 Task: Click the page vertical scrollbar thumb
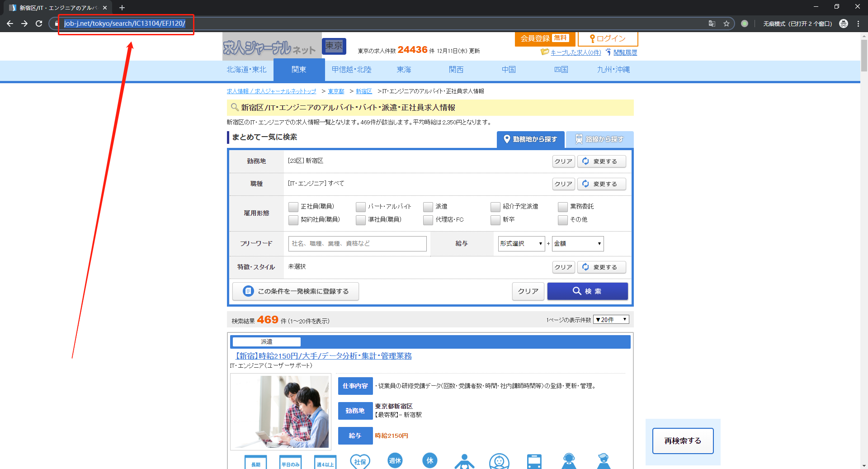click(x=864, y=55)
